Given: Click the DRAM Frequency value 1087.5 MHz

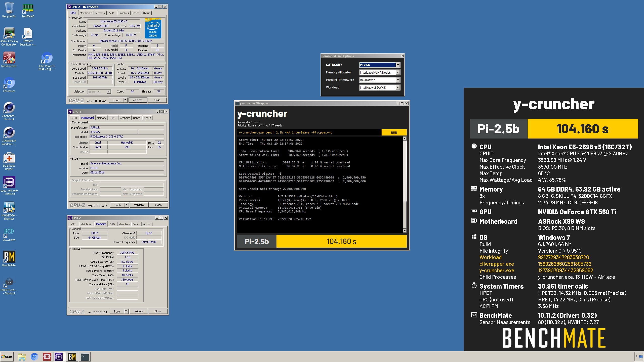Looking at the screenshot, I should point(127,253).
